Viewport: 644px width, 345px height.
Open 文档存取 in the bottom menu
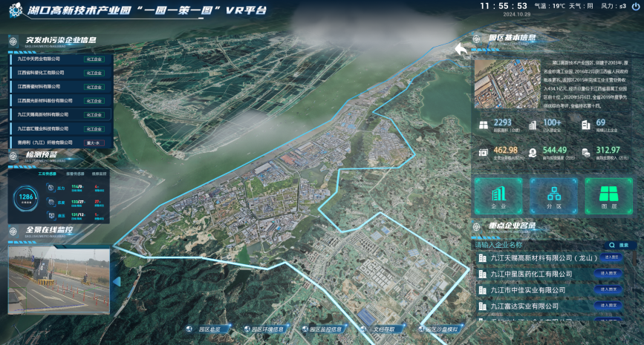(380, 329)
